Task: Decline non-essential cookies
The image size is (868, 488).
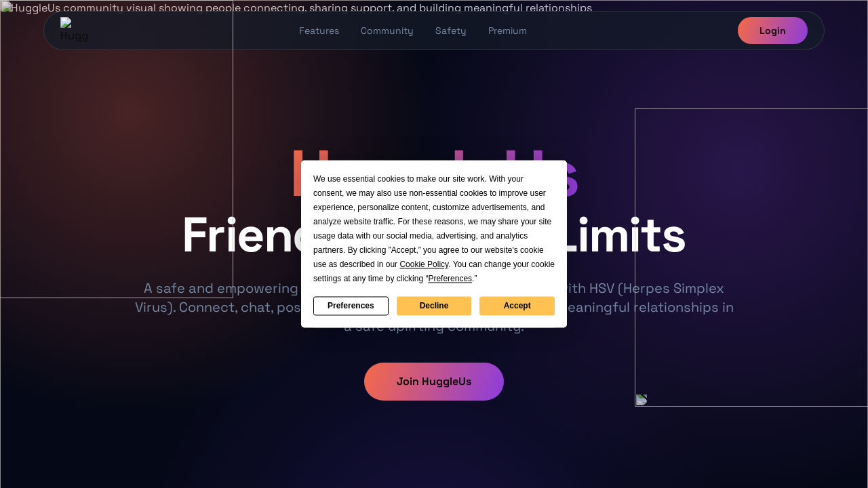Action: (434, 306)
